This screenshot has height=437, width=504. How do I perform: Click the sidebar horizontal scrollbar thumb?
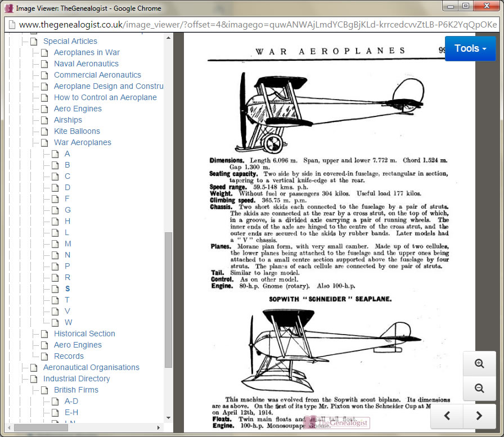pos(41,427)
